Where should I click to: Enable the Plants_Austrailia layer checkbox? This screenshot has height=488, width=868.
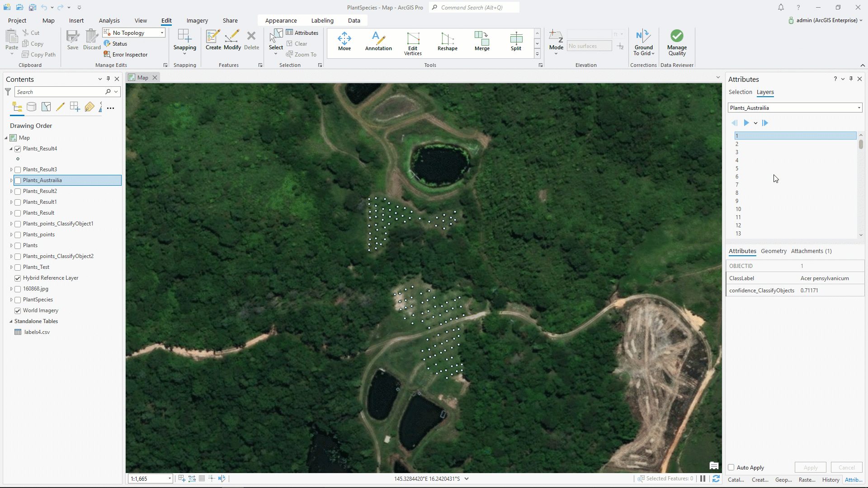(x=18, y=180)
